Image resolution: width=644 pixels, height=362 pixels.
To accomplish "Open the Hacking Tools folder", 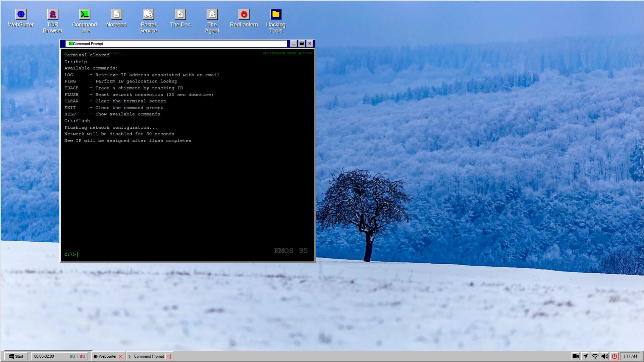I will [x=275, y=14].
